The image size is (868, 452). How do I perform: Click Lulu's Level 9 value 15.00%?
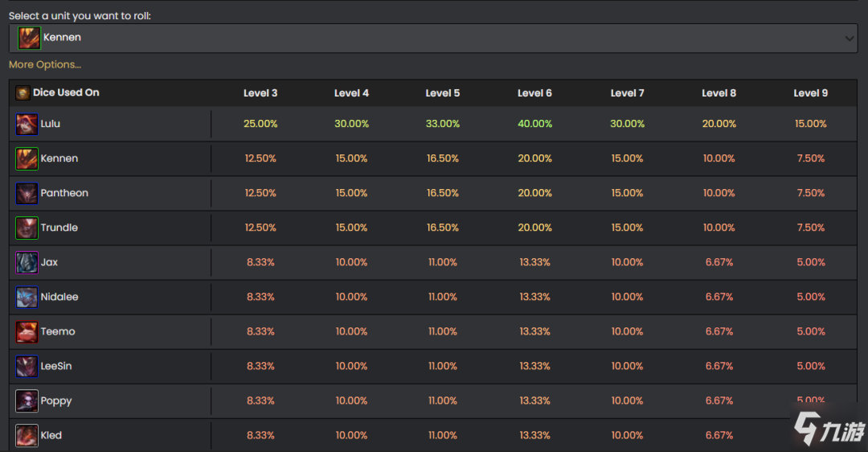pyautogui.click(x=810, y=124)
